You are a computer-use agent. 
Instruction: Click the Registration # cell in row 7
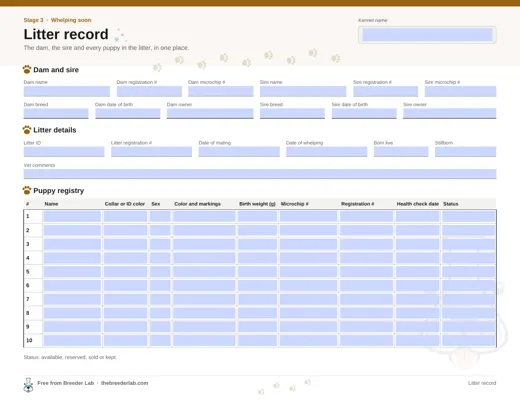tap(366, 299)
